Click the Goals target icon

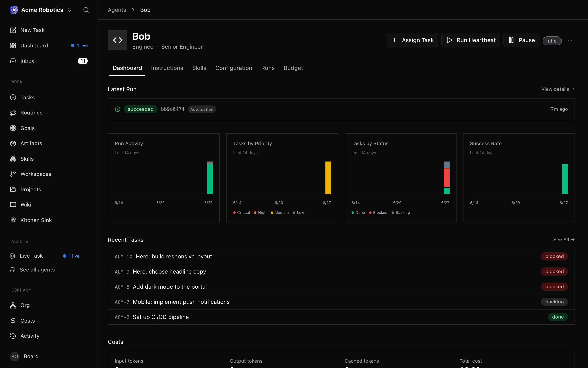(x=13, y=128)
